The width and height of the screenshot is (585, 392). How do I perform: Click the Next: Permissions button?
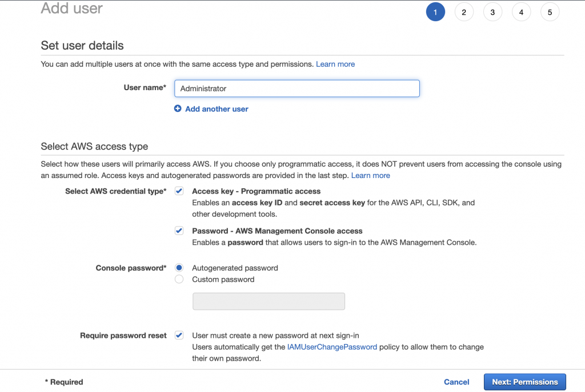click(524, 382)
